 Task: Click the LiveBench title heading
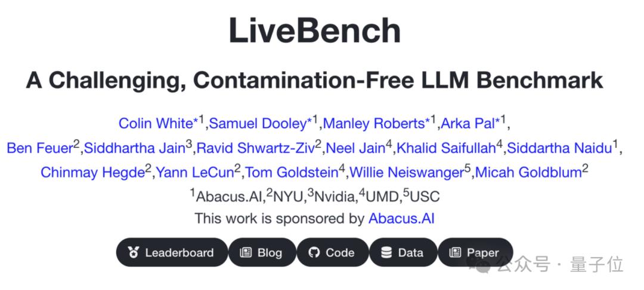pyautogui.click(x=315, y=31)
